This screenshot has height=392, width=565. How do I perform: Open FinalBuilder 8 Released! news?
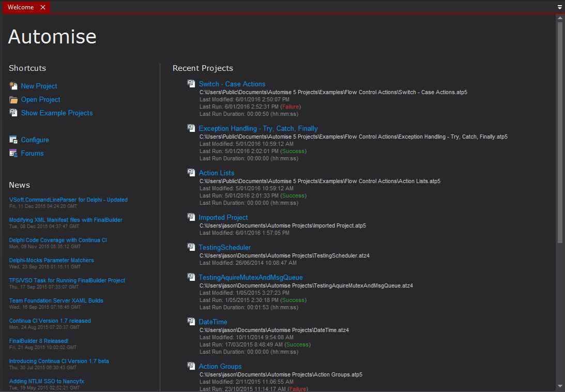click(x=39, y=341)
